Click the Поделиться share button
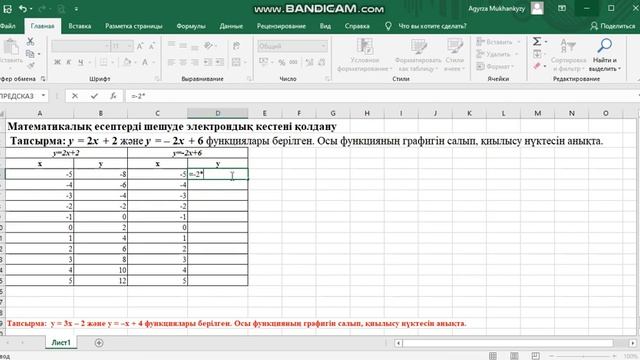The height and width of the screenshot is (360, 640). click(x=613, y=26)
